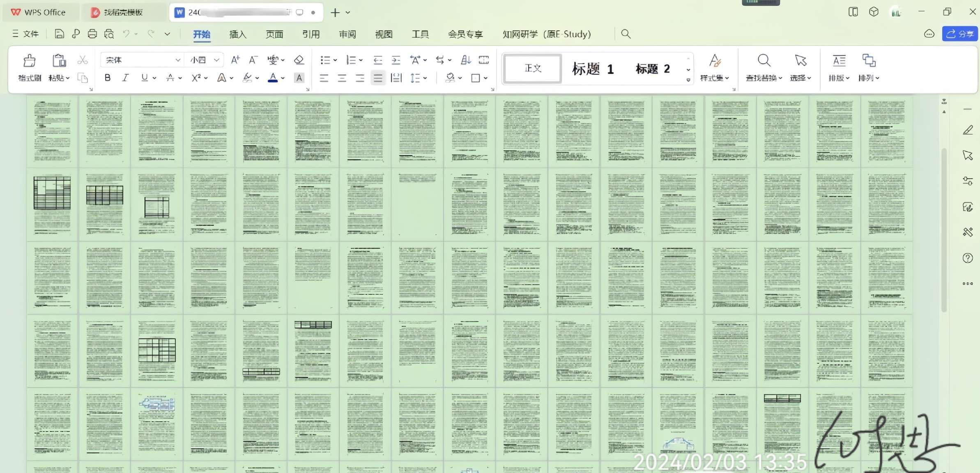The width and height of the screenshot is (980, 473).
Task: Click the clear formatting eraser icon
Action: click(x=299, y=60)
